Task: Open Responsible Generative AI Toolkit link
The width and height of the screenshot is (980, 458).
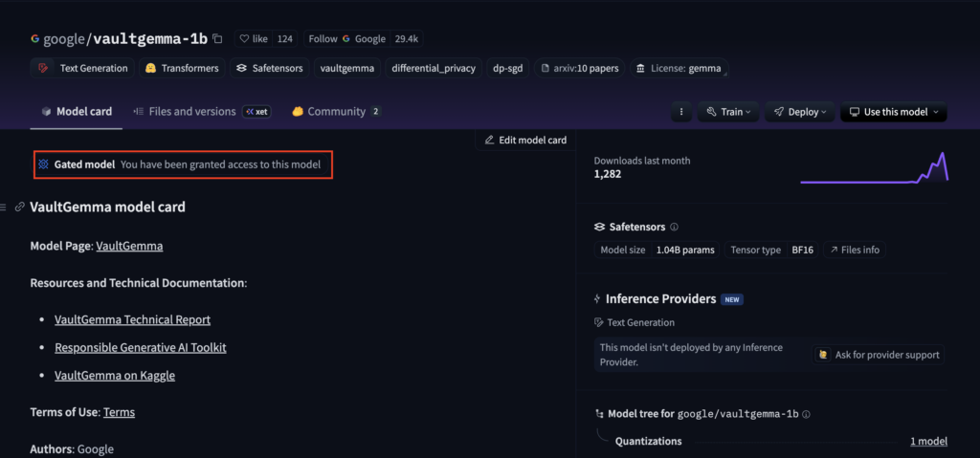Action: 141,347
